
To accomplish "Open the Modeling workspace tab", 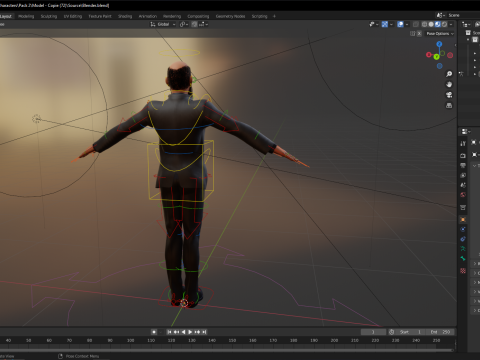I will (26, 16).
